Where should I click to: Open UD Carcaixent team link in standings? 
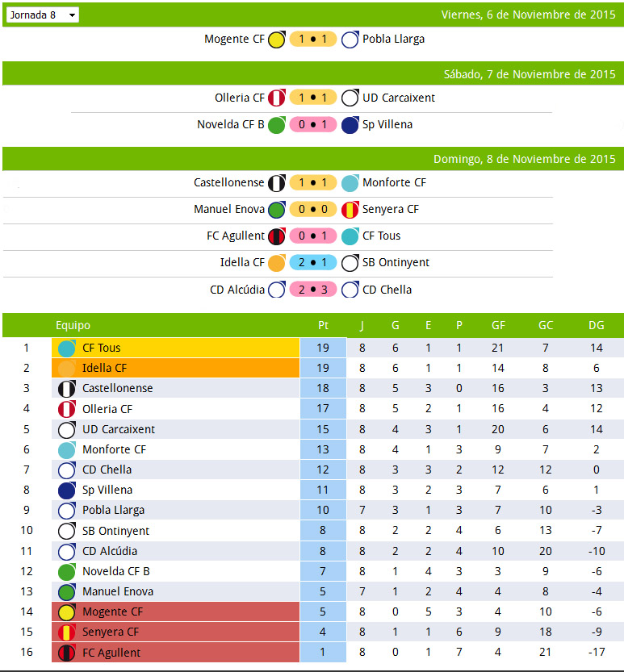pos(119,429)
